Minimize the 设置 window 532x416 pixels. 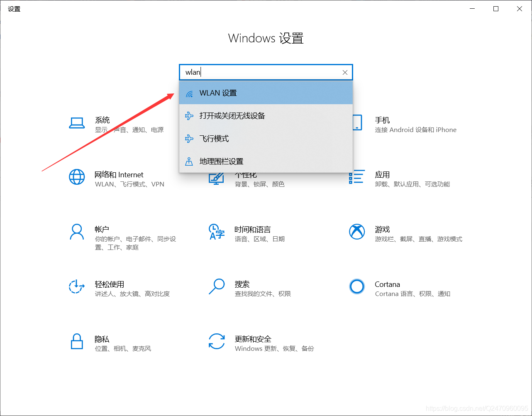coord(472,9)
